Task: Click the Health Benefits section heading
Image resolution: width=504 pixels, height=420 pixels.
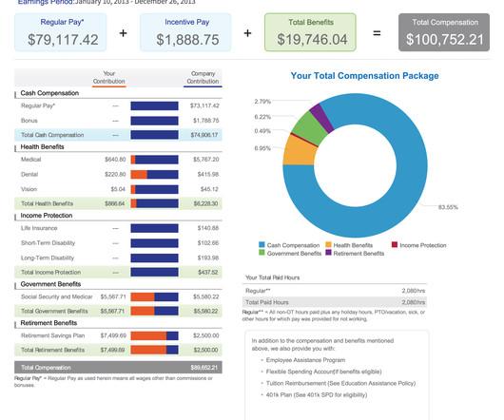Action: pos(42,146)
